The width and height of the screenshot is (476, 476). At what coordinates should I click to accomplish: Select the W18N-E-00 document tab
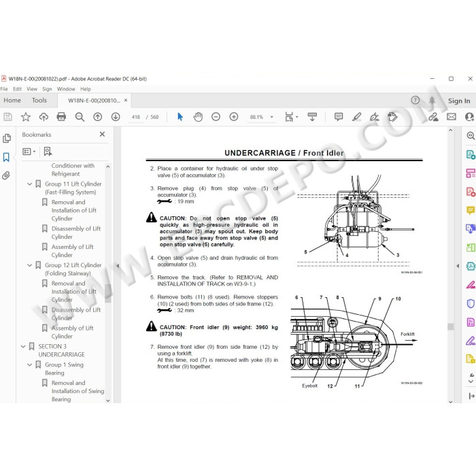(94, 101)
